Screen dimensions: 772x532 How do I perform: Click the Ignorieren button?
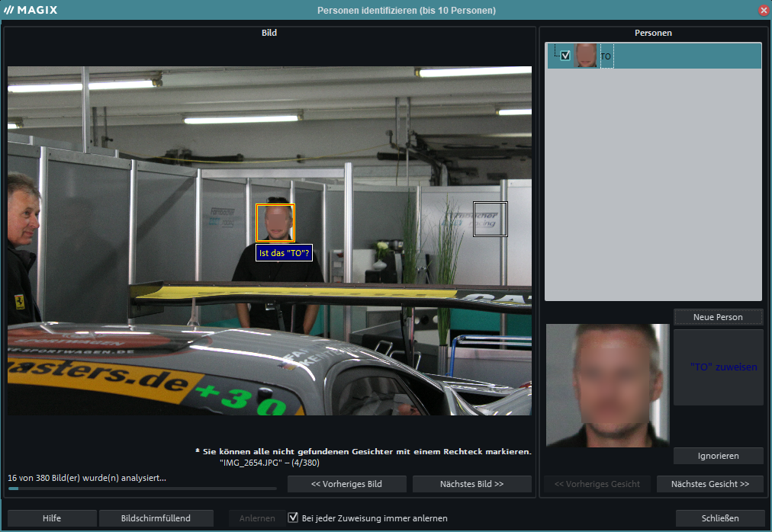(x=718, y=456)
